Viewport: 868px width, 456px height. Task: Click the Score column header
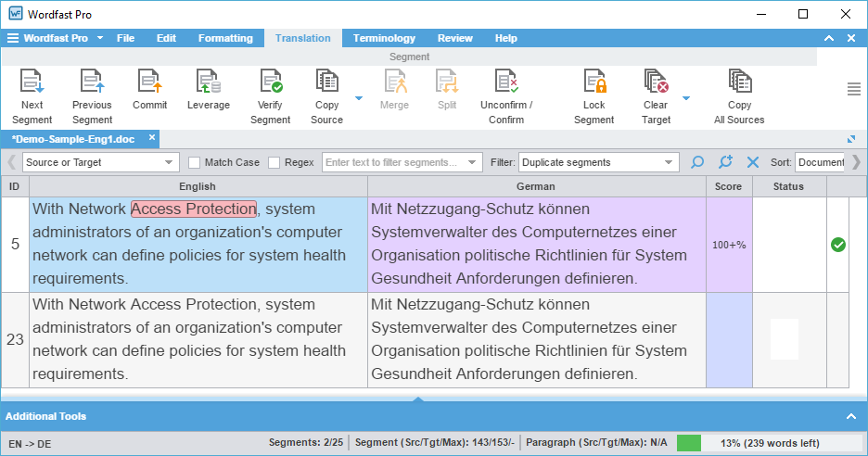tap(729, 186)
